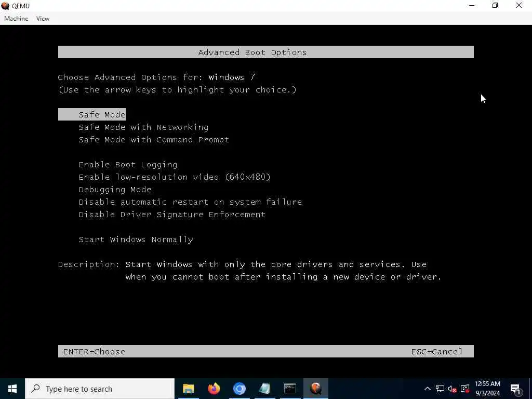Select Debugging Mode entry

pos(115,190)
